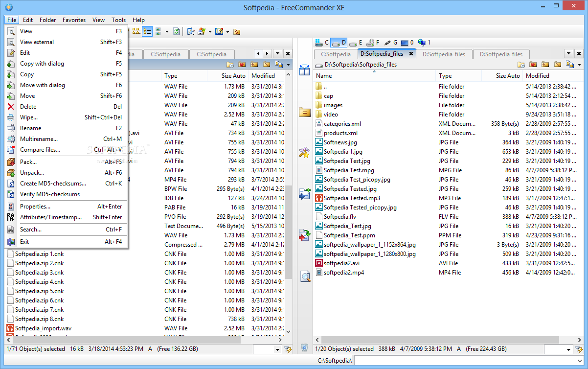The height and width of the screenshot is (369, 588).
Task: Choose Compare files... menu entry
Action: 66,150
